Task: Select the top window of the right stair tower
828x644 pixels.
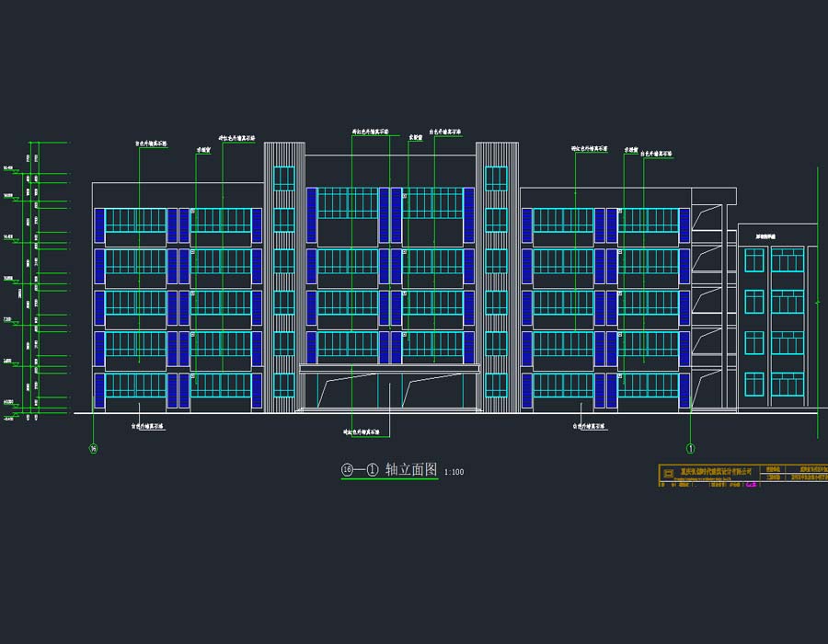Action: [496, 178]
